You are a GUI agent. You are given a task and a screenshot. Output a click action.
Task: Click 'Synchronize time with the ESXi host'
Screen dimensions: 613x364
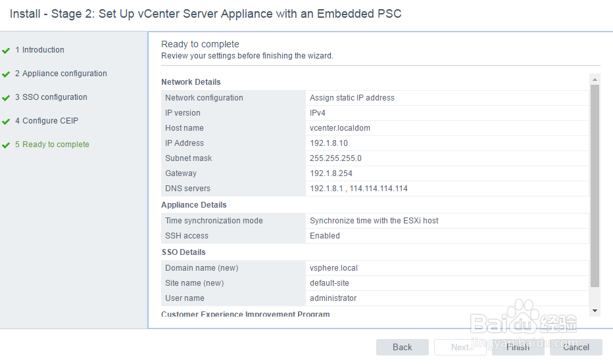tap(374, 221)
